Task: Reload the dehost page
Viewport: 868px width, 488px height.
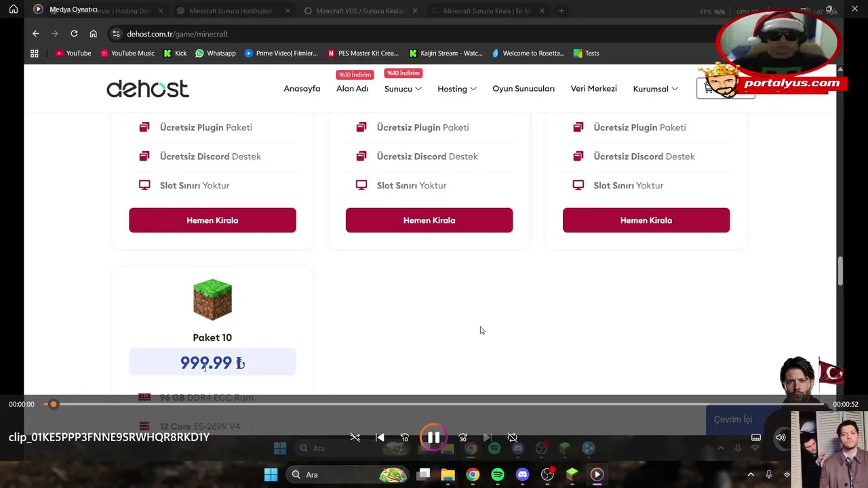Action: click(74, 34)
